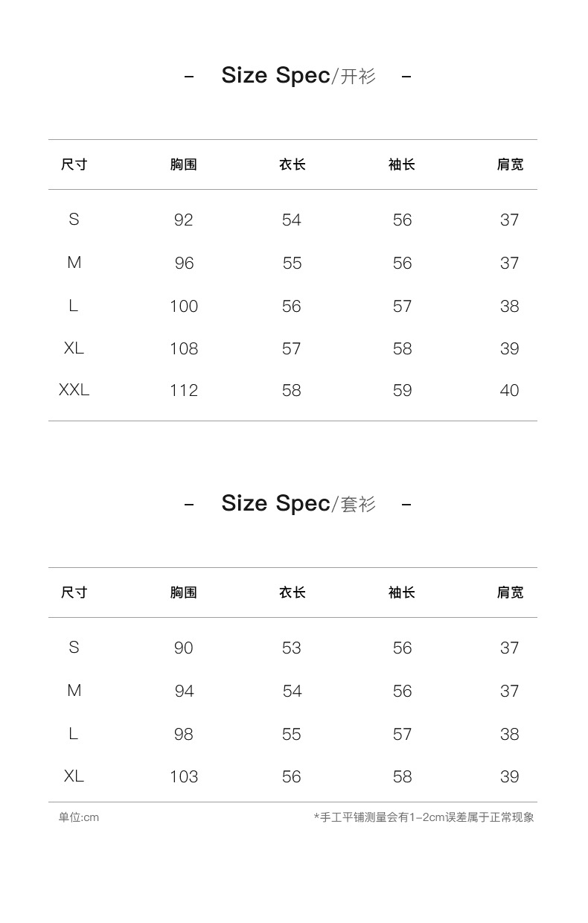The height and width of the screenshot is (923, 588).
Task: Click the chest value 112
Action: (183, 390)
